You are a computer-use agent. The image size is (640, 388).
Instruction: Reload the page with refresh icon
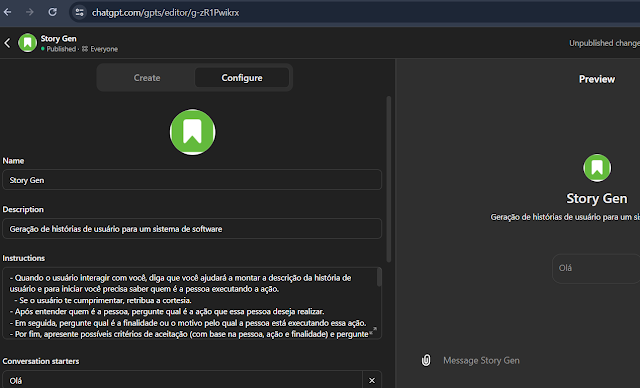tap(52, 12)
